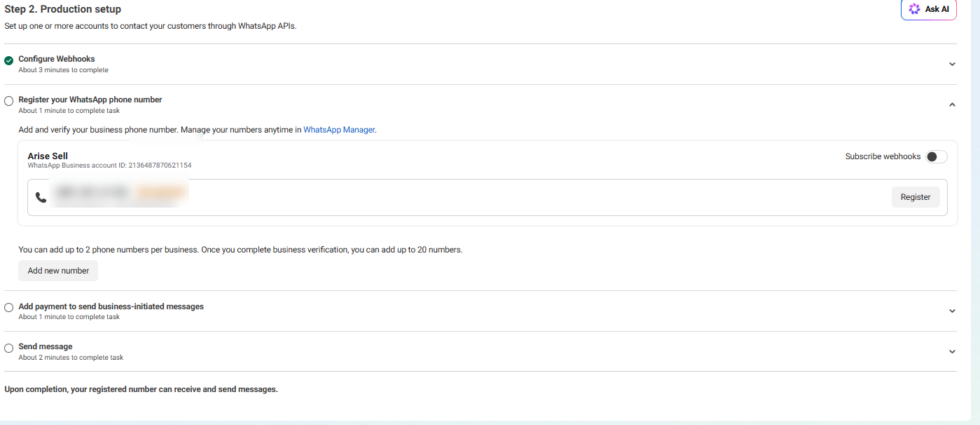
Task: Click the Arise Sell account name
Action: pyautogui.click(x=48, y=156)
